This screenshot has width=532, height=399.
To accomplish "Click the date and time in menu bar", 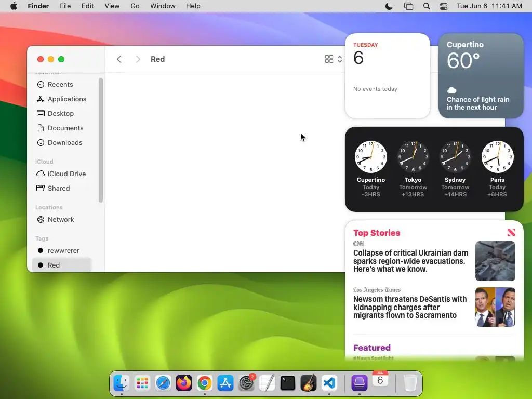I will point(489,6).
